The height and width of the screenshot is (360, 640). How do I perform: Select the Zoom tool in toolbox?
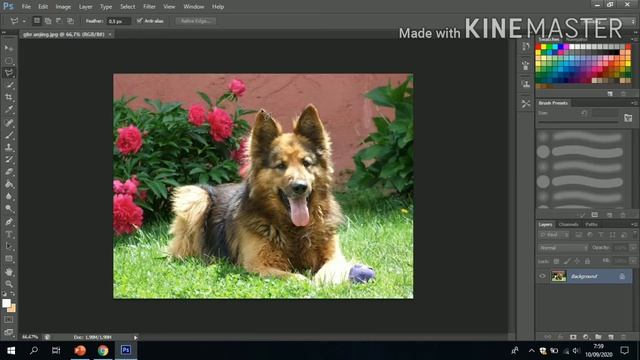tap(9, 284)
